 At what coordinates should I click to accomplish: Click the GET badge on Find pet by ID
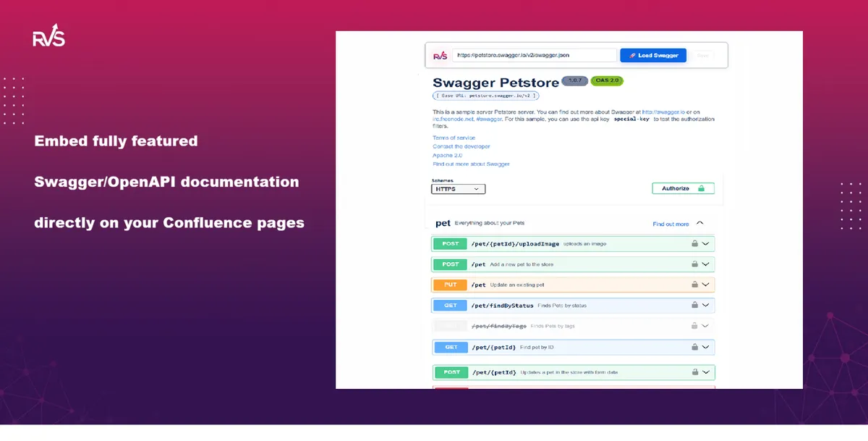(451, 347)
